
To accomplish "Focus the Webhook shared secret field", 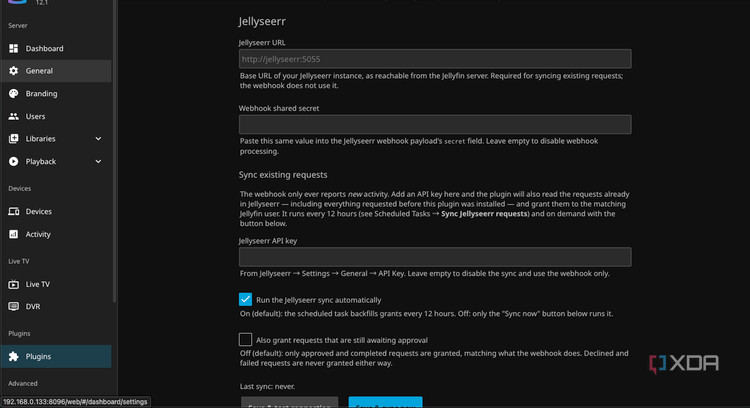I will (435, 124).
